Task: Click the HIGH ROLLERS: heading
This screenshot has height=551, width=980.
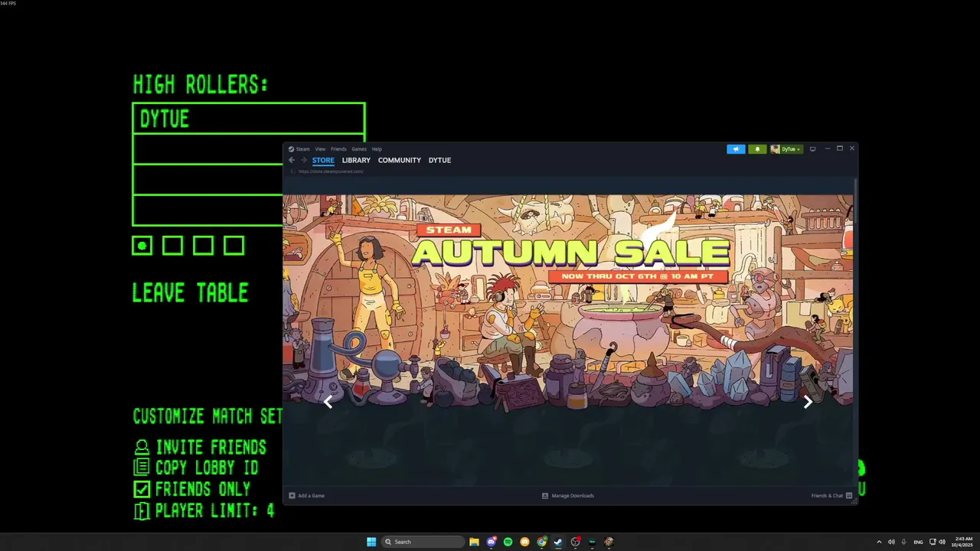Action: [201, 84]
